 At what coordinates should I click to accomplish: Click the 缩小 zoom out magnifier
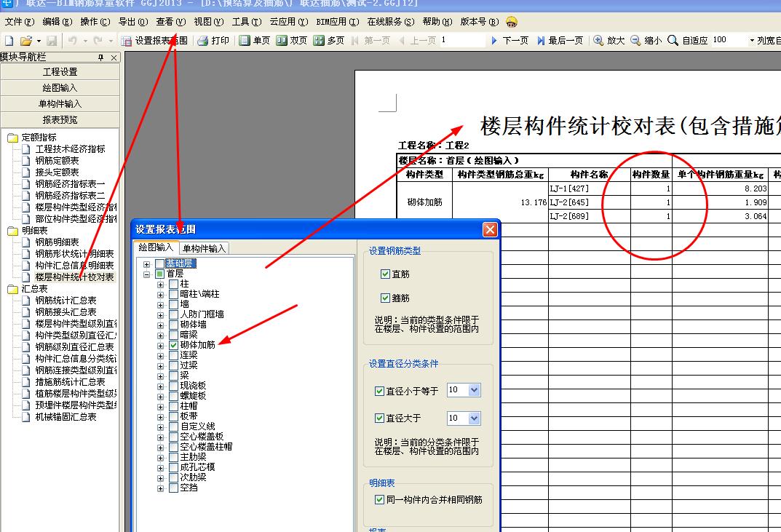(x=635, y=40)
